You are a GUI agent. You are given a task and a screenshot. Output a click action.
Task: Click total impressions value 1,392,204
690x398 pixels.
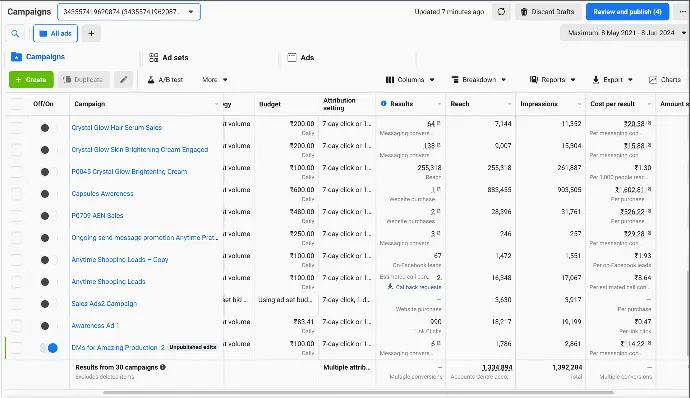[x=567, y=367]
